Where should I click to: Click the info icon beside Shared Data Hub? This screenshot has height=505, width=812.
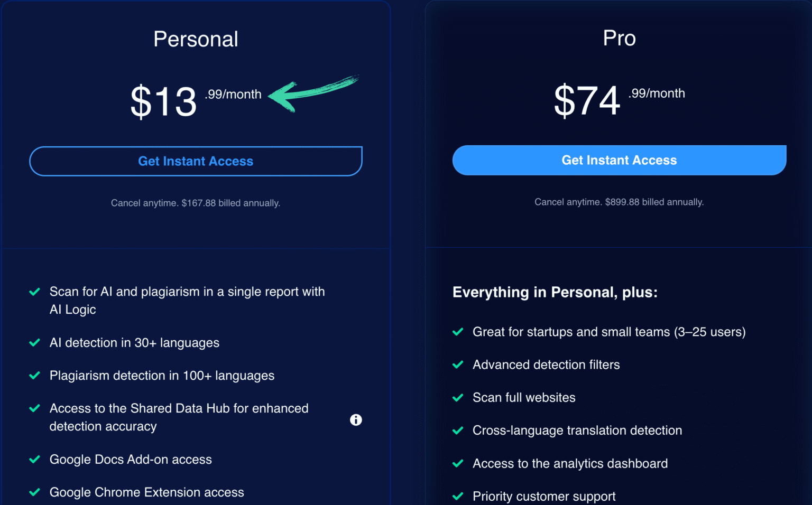click(x=356, y=420)
